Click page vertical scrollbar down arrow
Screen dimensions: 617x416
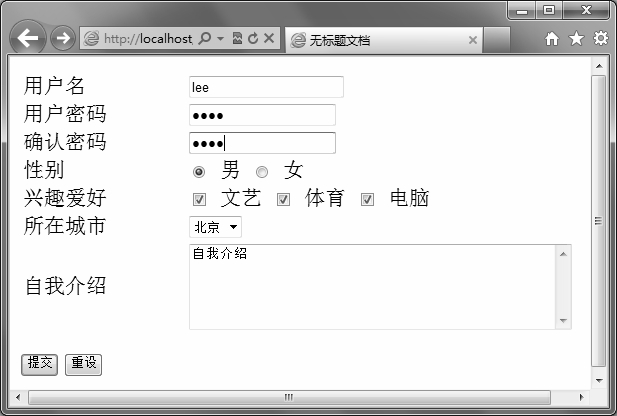(x=599, y=381)
